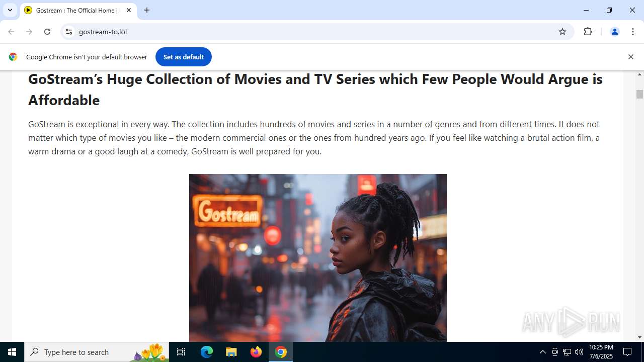Close the Gostream browser tab
This screenshot has height=362, width=644.
pyautogui.click(x=129, y=10)
